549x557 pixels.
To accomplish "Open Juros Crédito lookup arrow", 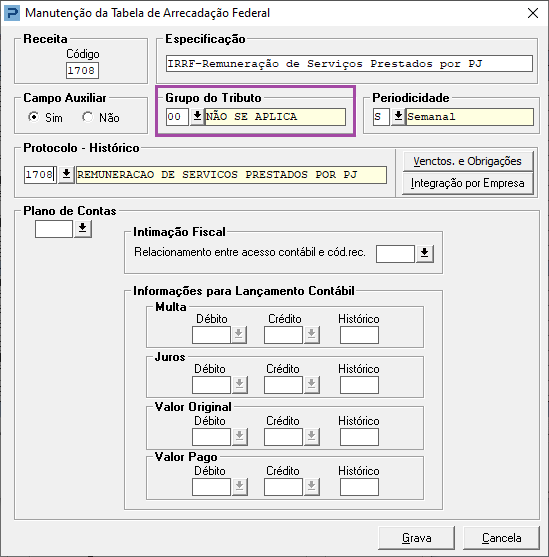I will (x=312, y=385).
